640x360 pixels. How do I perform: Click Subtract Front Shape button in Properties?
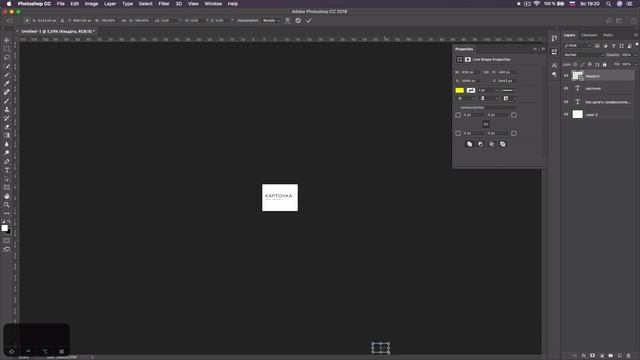[480, 144]
